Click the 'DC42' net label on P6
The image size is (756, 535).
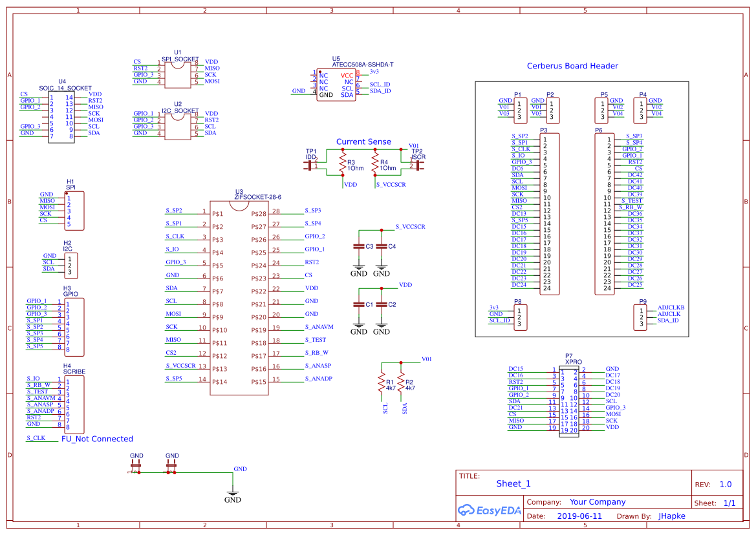tap(635, 175)
